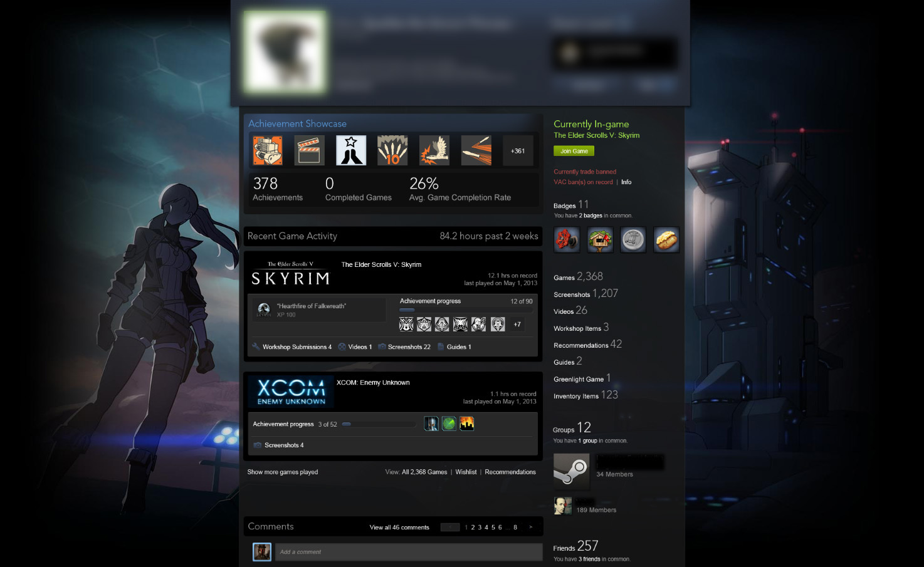Open the first Skyrim achievement icon
924x567 pixels.
[x=406, y=324]
